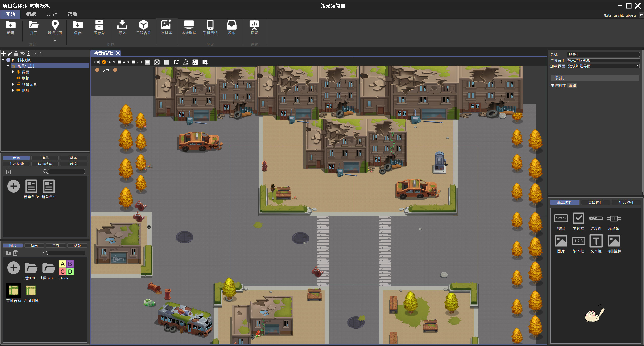Toggle the 16:9 aspect ratio checkbox
The height and width of the screenshot is (346, 644).
(104, 62)
